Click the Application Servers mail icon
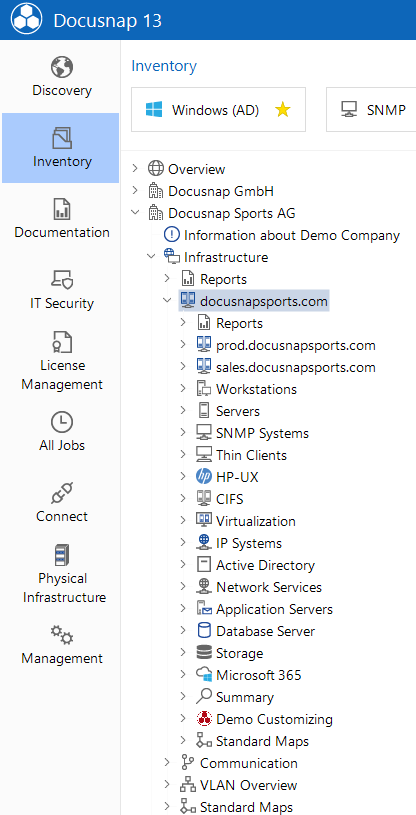Image resolution: width=416 pixels, height=815 pixels. point(204,608)
